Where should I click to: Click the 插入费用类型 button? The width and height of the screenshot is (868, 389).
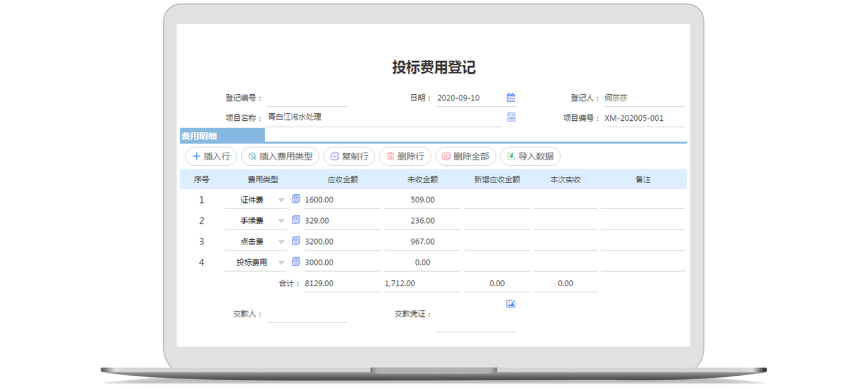pyautogui.click(x=280, y=156)
